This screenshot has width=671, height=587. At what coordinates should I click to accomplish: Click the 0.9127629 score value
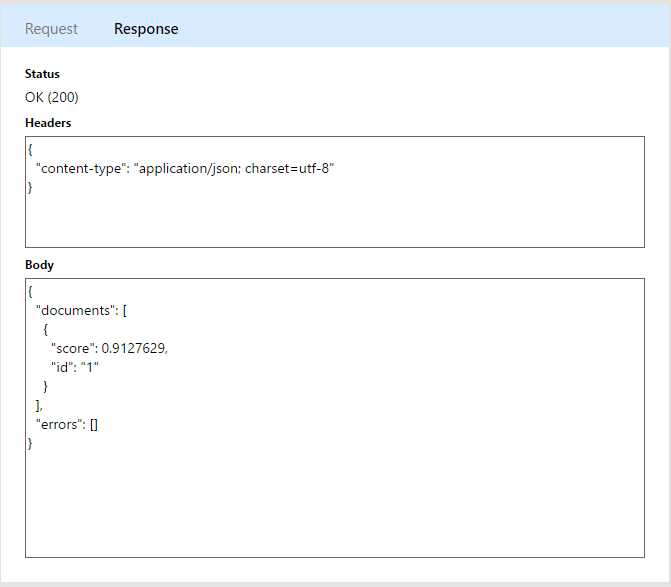pos(135,348)
